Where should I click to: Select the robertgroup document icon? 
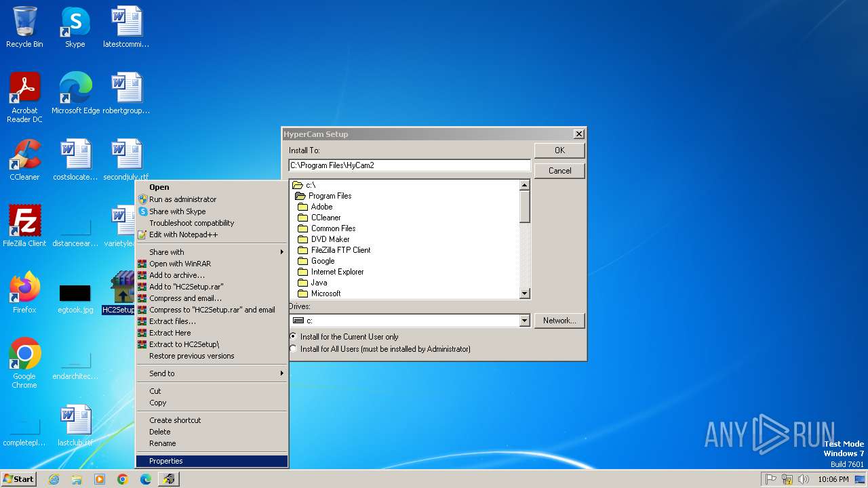[x=126, y=94]
